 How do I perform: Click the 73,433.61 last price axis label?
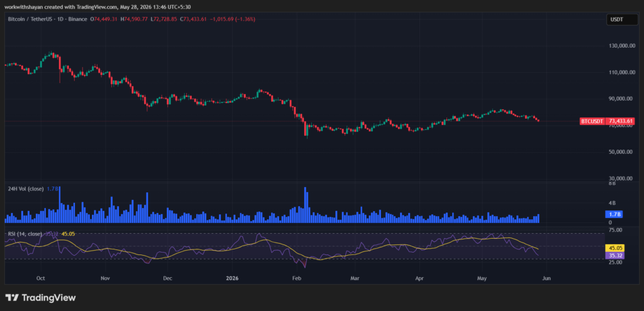coord(621,121)
